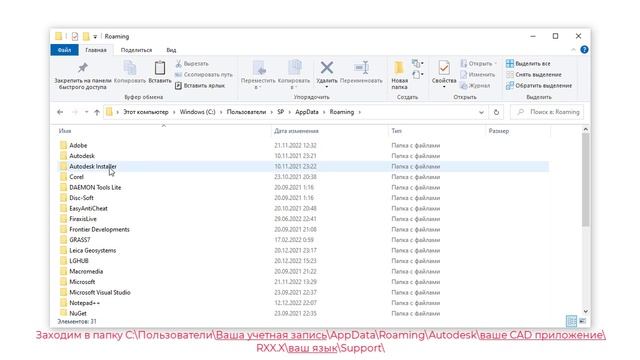Viewport: 640px width, 360px height.
Task: Open the Поделиться ribbon tab
Action: (x=136, y=50)
